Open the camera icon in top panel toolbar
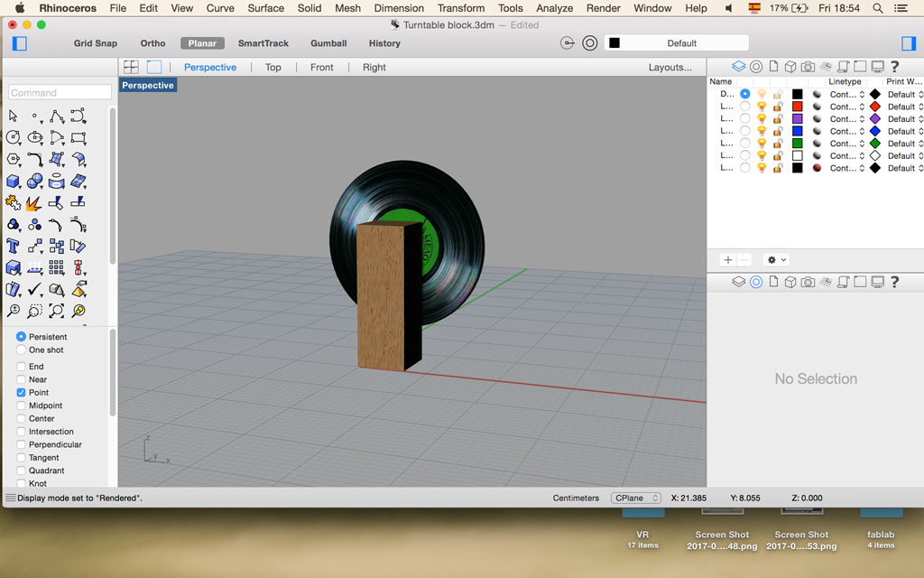The width and height of the screenshot is (924, 578). [808, 67]
